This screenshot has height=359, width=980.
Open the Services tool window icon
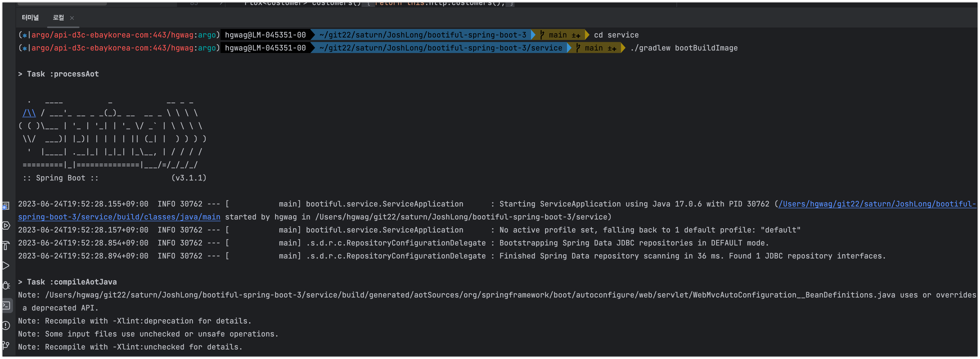(6, 225)
